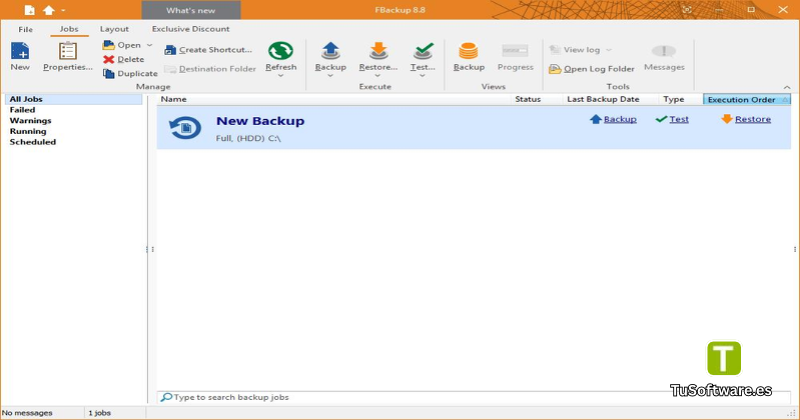The width and height of the screenshot is (800, 420).
Task: Open the quick access toolbar dropdown
Action: coord(63,10)
